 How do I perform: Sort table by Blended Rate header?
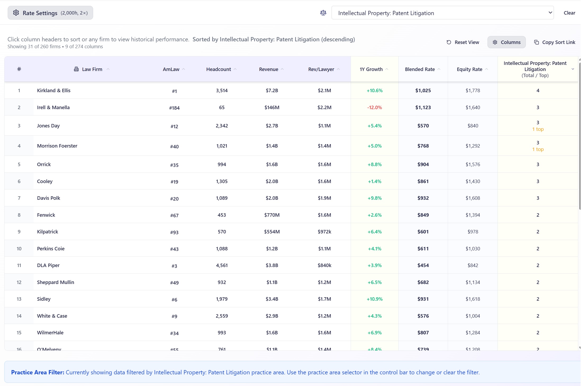(x=420, y=69)
